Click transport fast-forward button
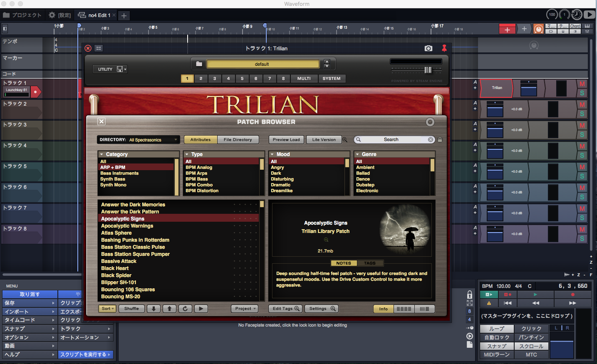Image resolution: width=597 pixels, height=364 pixels. point(572,303)
